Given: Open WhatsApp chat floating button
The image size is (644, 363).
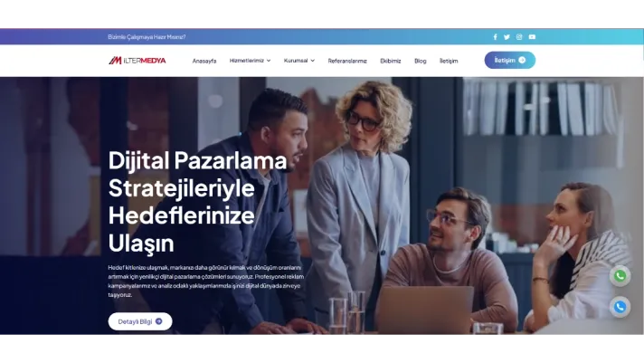Looking at the screenshot, I should click(620, 276).
